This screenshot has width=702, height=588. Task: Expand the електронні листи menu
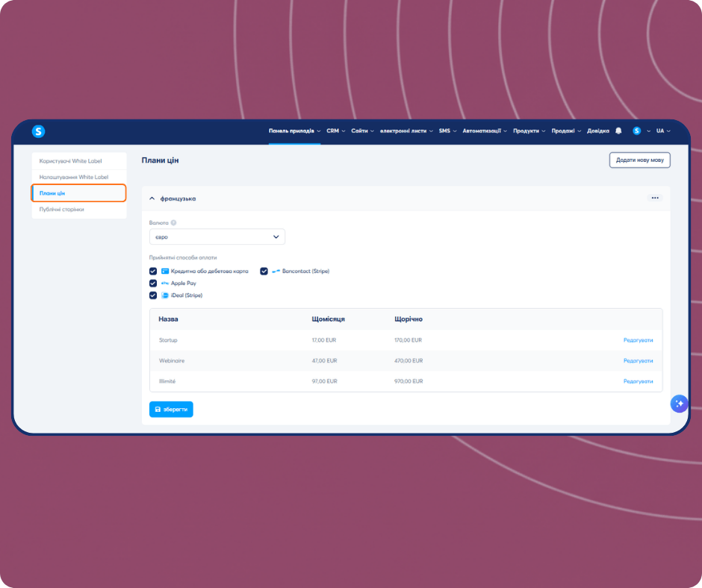(x=406, y=131)
